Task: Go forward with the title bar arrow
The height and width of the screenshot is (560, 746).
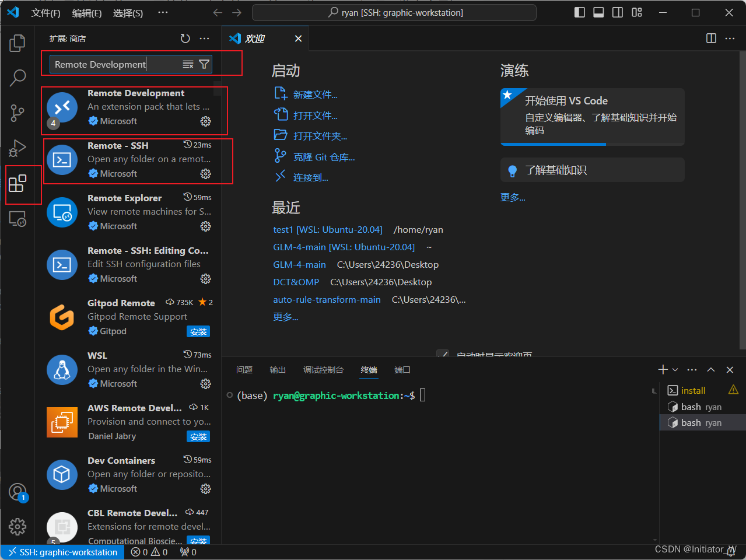Action: (237, 12)
